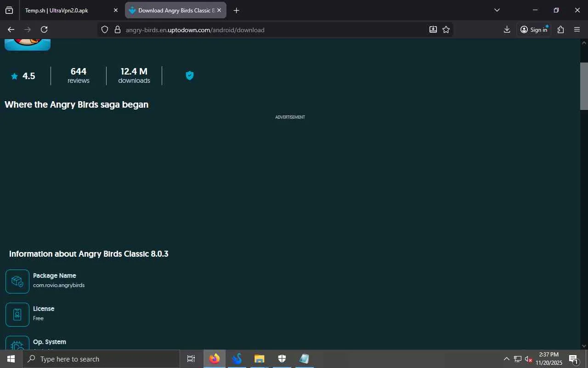Click the Package Name box icon

(17, 282)
